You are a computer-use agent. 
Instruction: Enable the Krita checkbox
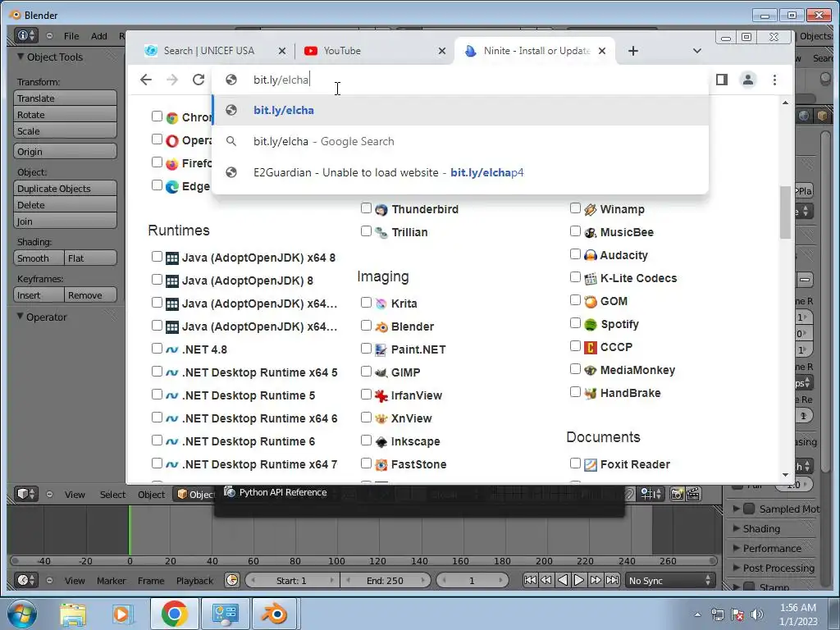(x=367, y=302)
